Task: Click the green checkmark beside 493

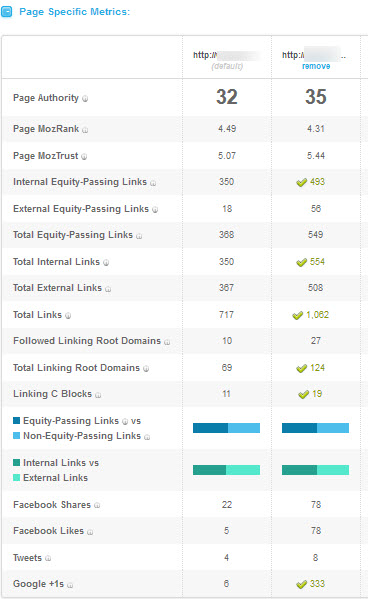Action: [302, 183]
